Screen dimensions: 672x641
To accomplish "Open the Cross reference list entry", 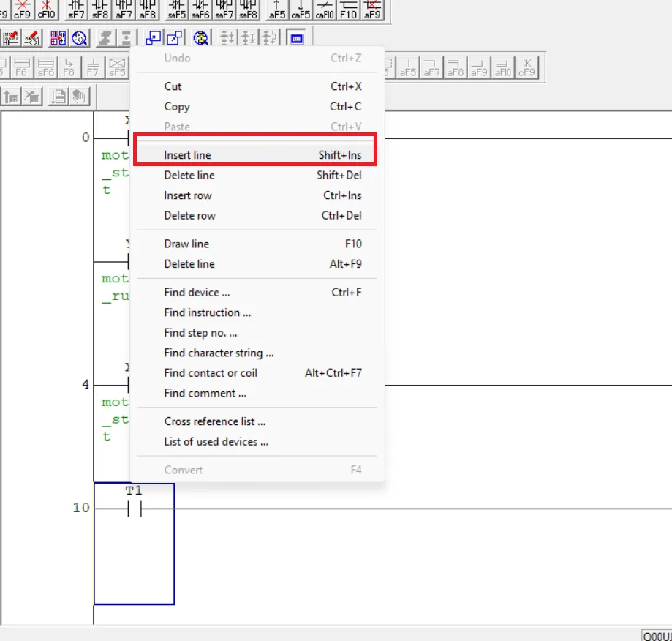I will click(x=214, y=421).
